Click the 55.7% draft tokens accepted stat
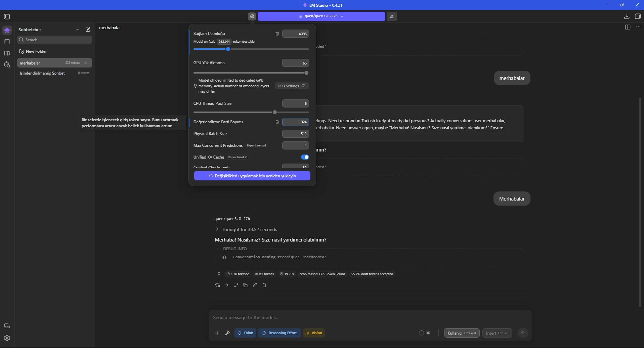 click(372, 274)
